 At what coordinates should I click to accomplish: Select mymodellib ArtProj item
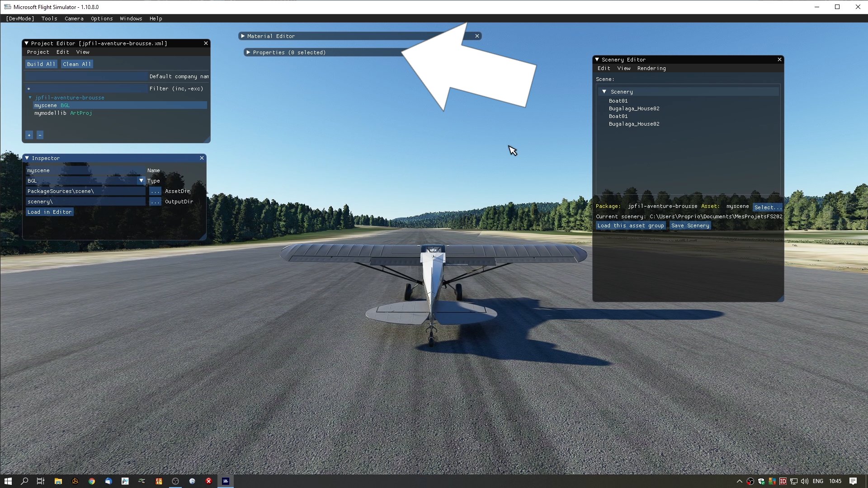(63, 113)
